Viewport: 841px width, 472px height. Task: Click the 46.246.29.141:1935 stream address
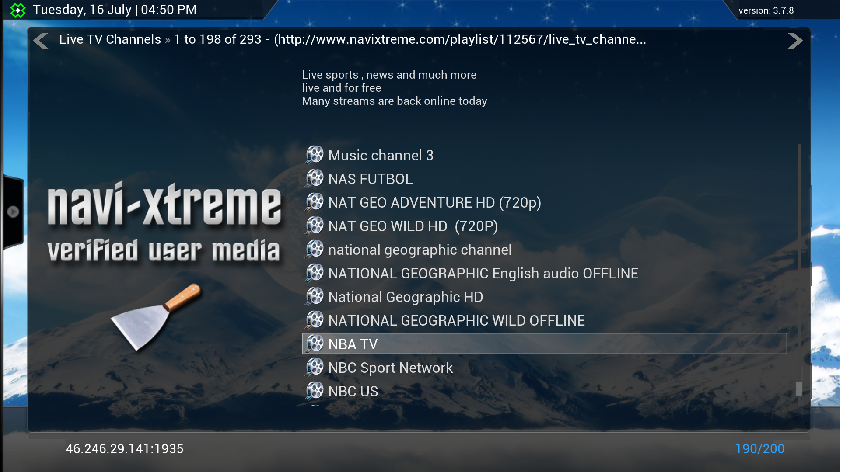click(124, 448)
